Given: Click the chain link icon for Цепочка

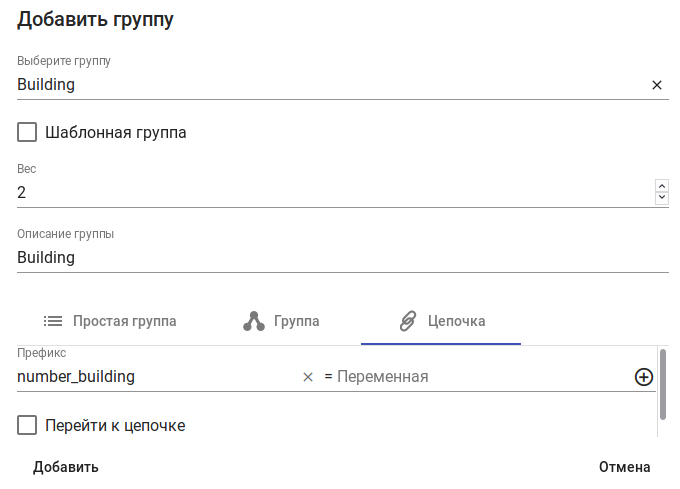Looking at the screenshot, I should pos(407,321).
